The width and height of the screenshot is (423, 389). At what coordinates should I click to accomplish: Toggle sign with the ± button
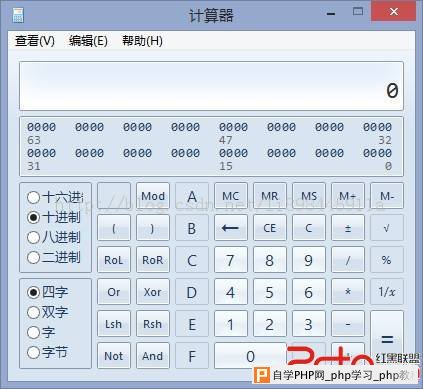pos(348,228)
